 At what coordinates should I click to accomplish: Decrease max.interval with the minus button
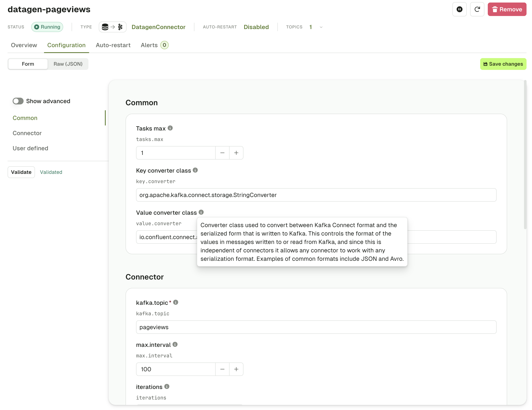point(222,369)
